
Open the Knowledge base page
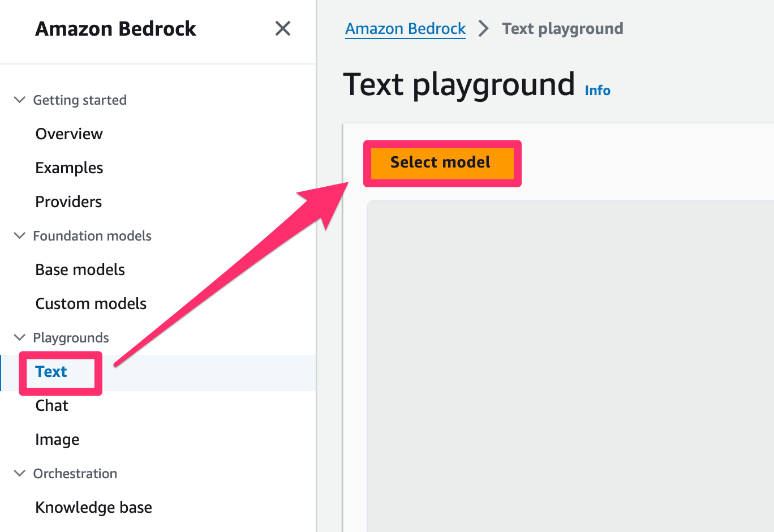[93, 507]
